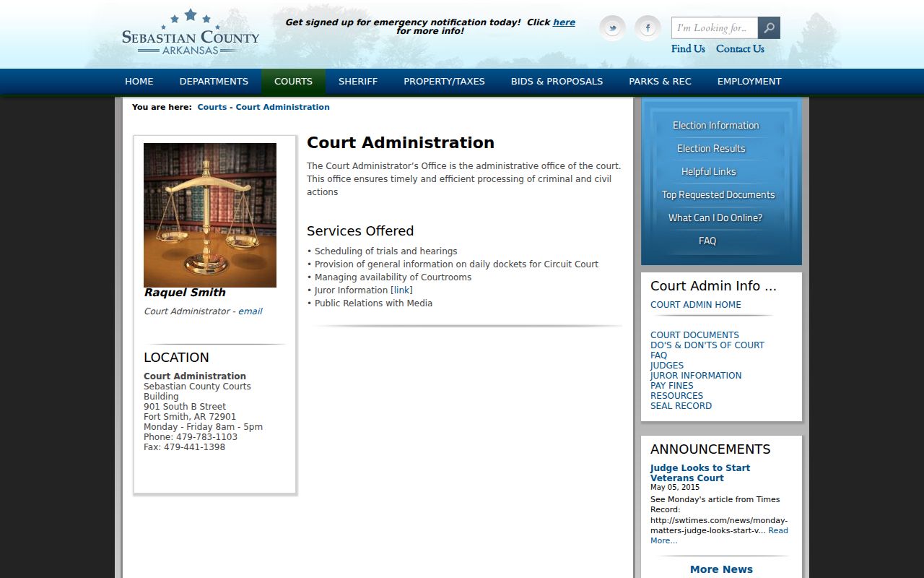Open the Twitter social icon
Screen dimensions: 924x578
[x=612, y=28]
